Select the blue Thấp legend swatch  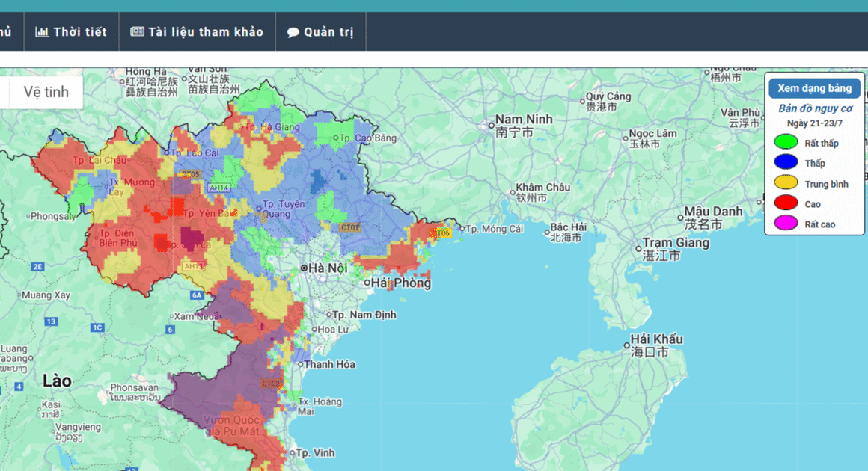point(786,162)
